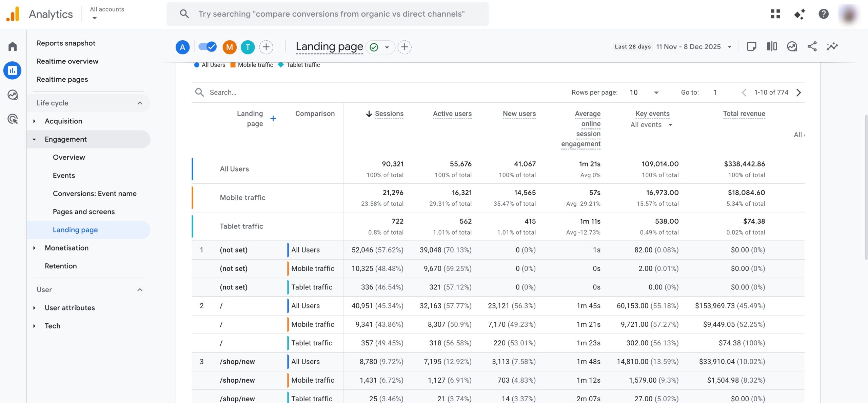
Task: Toggle the All Users comparison switch
Action: click(207, 47)
